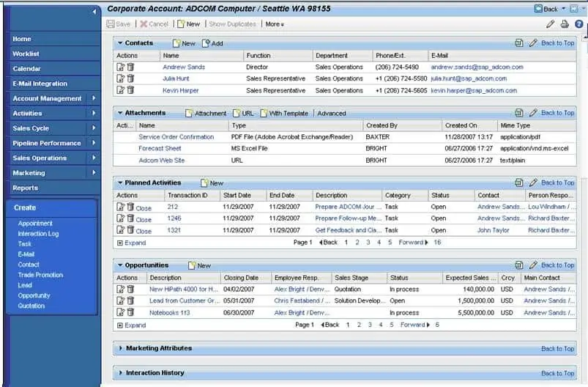Open email andrew.sands@sap_adcom.com

(x=477, y=67)
